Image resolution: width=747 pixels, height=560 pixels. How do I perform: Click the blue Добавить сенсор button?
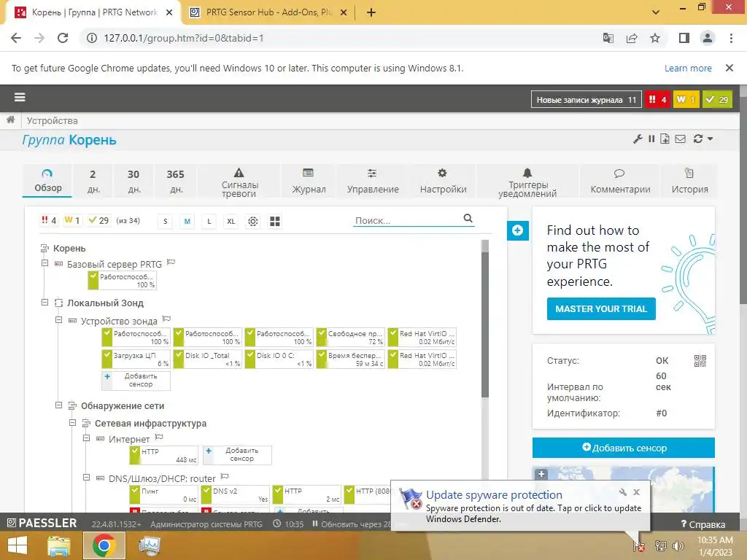[624, 448]
